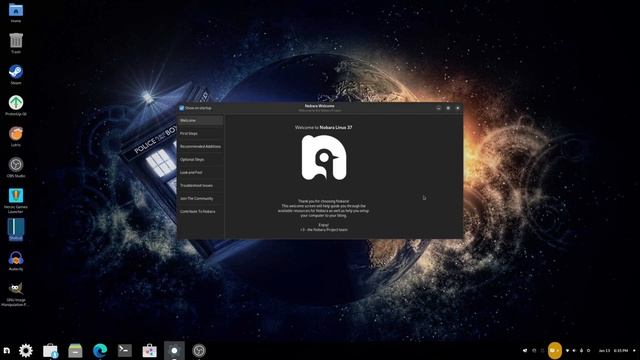This screenshot has width=640, height=360.
Task: Maximize the Nobara Welcome window
Action: pyautogui.click(x=448, y=108)
